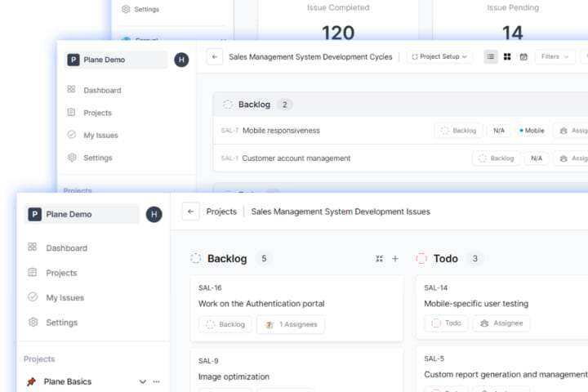Open Dashboard in the Issues window sidebar
Image resolution: width=588 pixels, height=392 pixels.
[x=66, y=247]
